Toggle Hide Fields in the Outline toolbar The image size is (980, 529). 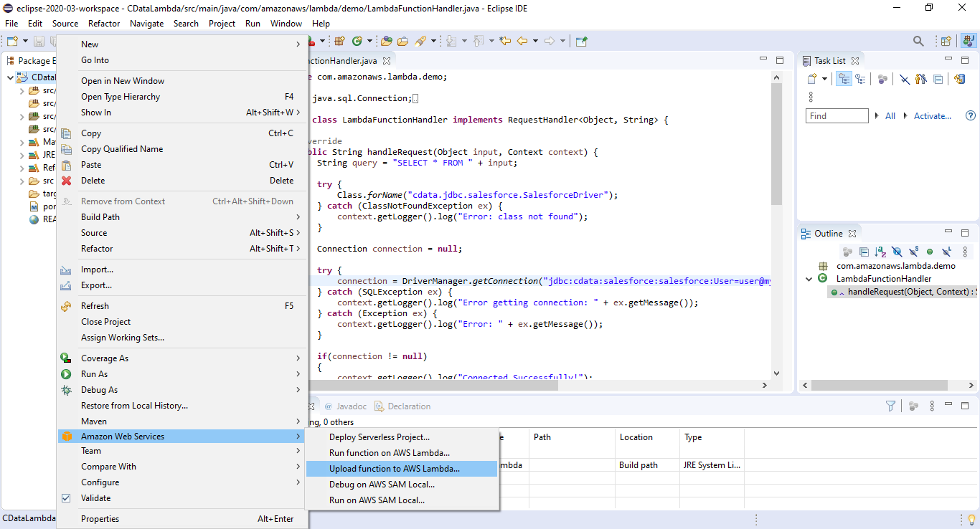tap(897, 252)
